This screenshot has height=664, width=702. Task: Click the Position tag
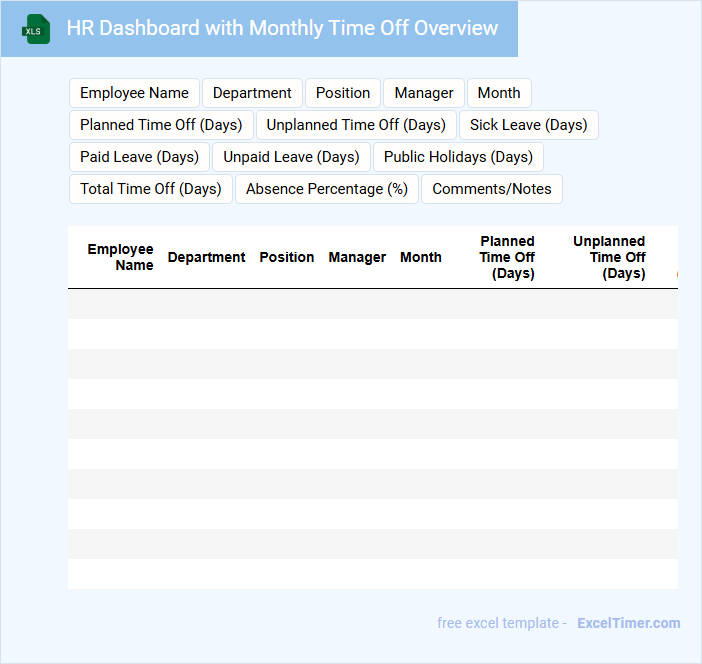(x=343, y=93)
